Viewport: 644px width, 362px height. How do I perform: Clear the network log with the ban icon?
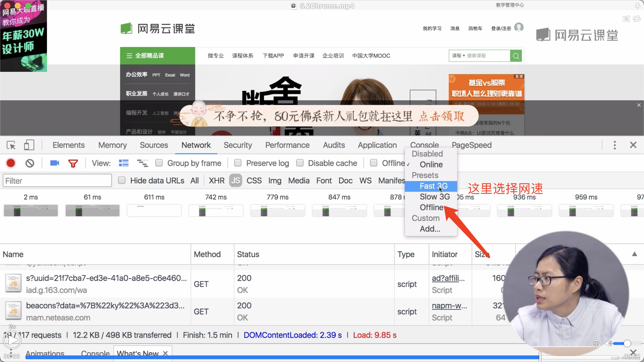pyautogui.click(x=30, y=163)
